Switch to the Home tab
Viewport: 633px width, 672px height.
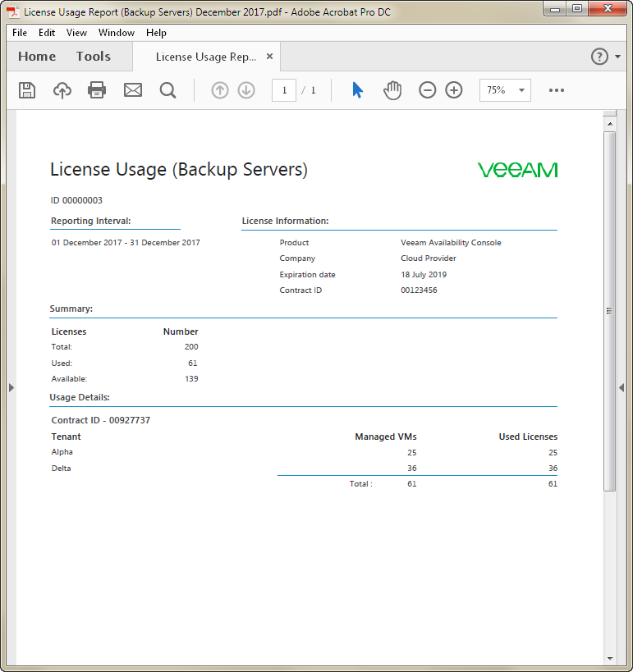pos(37,56)
